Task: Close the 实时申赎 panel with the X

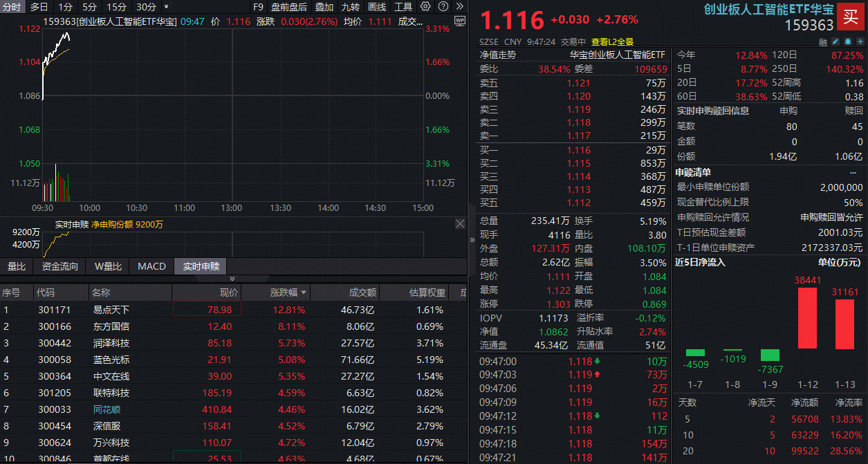Action: click(x=459, y=223)
